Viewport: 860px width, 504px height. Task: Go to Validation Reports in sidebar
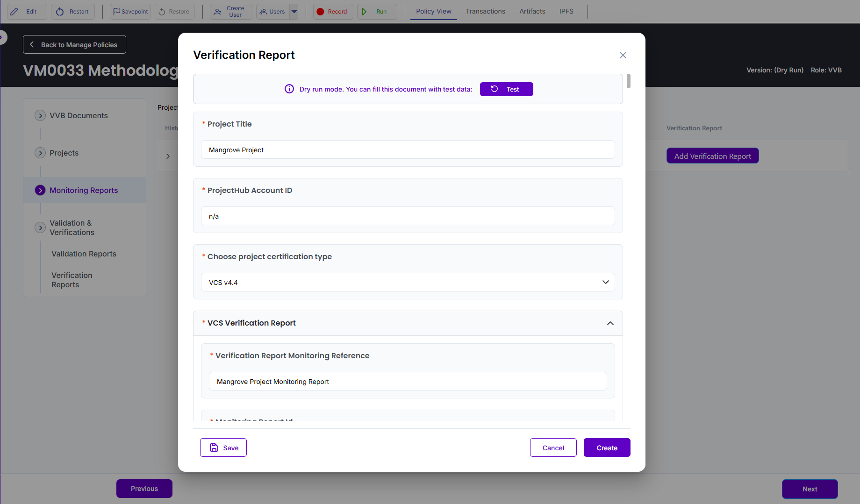coord(84,254)
